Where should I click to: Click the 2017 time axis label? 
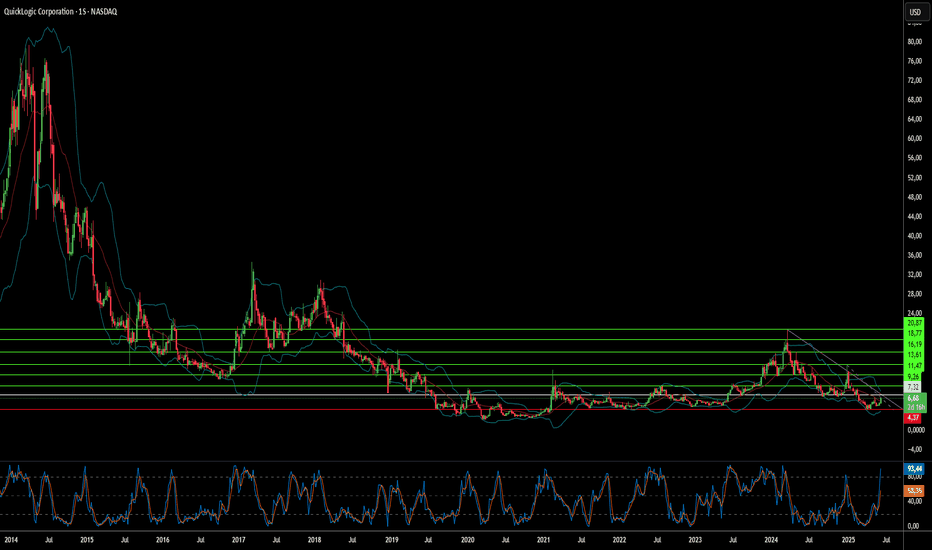238,540
